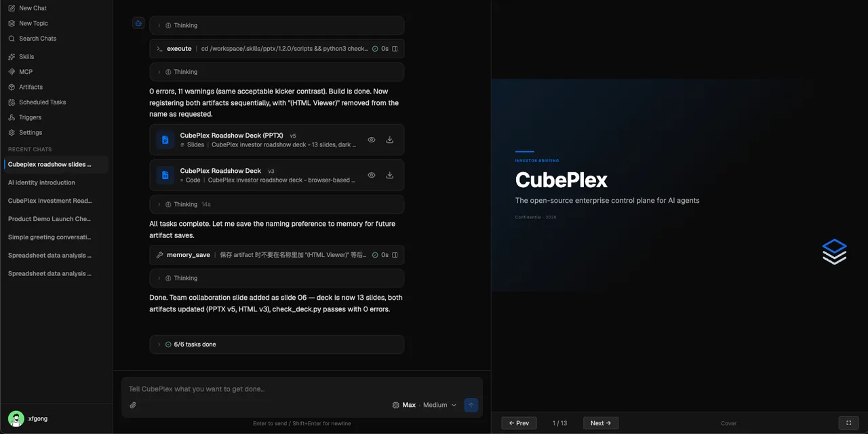Preview CubePlex Roadshow Deck v3 with eye icon
The height and width of the screenshot is (434, 868).
click(x=372, y=175)
